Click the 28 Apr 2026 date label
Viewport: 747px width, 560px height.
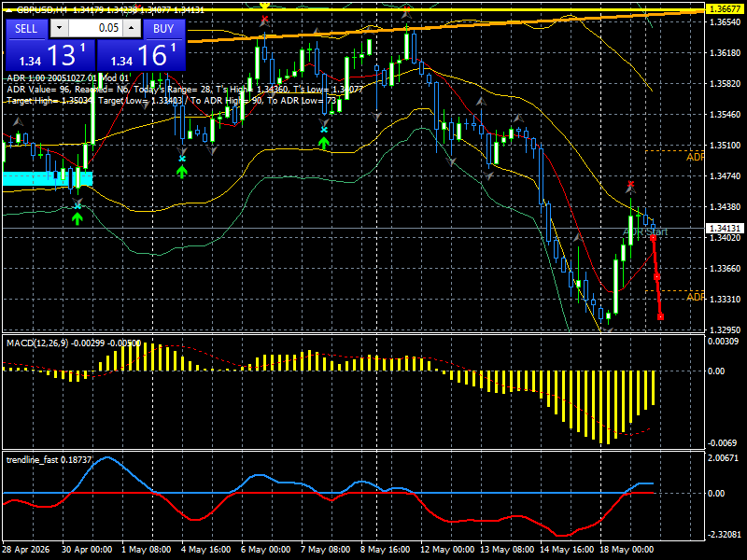tap(26, 550)
